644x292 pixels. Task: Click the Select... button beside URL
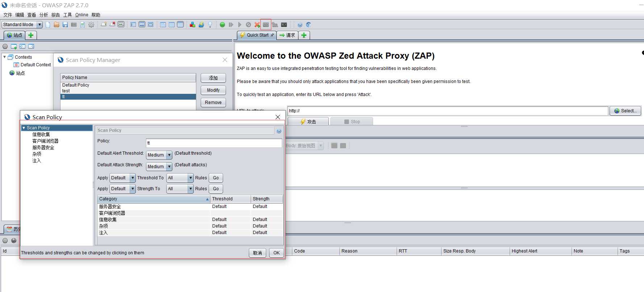pos(625,111)
